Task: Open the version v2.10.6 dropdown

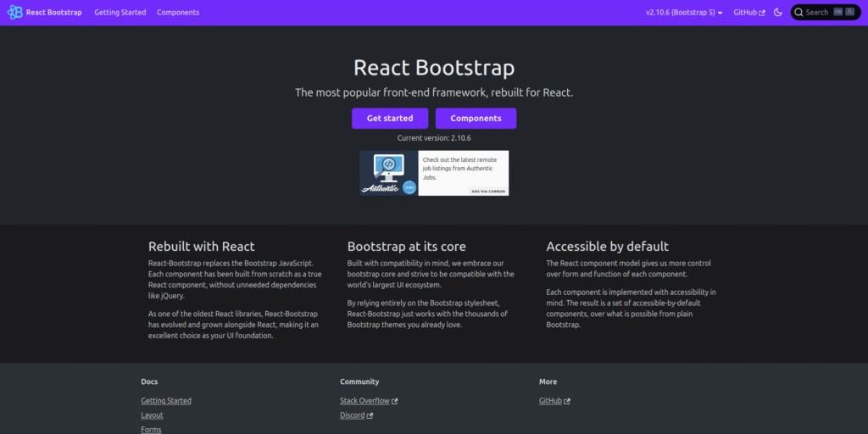Action: pos(684,12)
